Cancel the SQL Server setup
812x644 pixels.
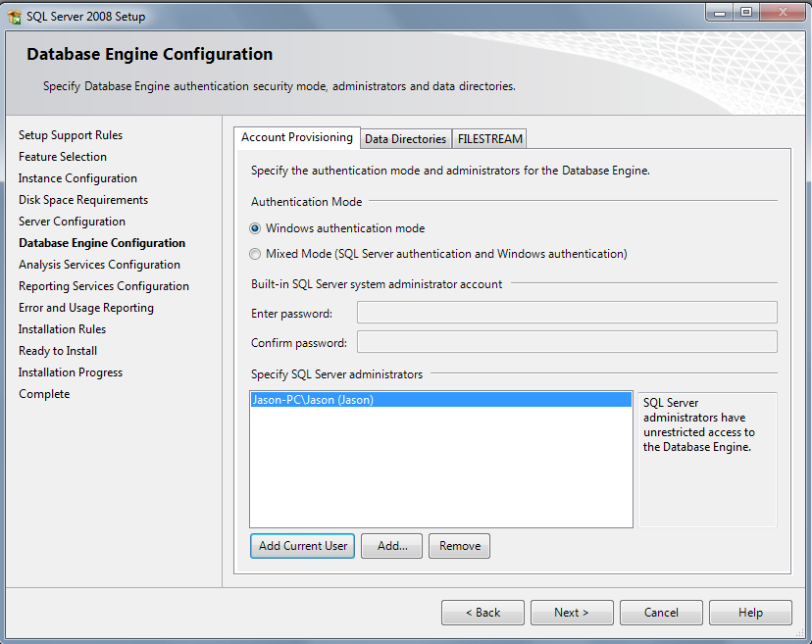tap(661, 613)
